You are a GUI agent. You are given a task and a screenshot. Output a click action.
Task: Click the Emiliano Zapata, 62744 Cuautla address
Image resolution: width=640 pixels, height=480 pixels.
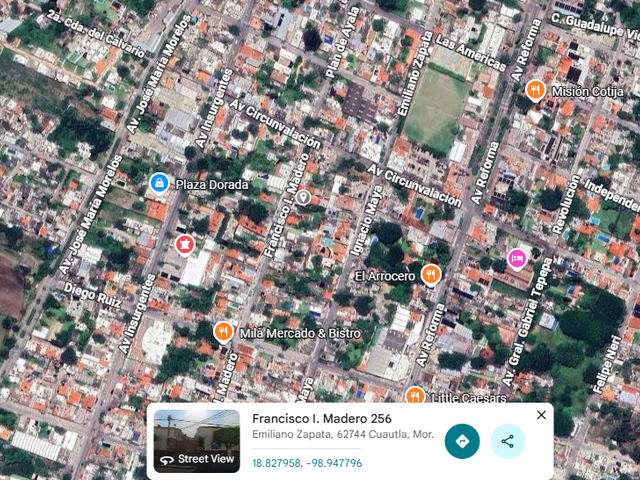[x=343, y=434]
